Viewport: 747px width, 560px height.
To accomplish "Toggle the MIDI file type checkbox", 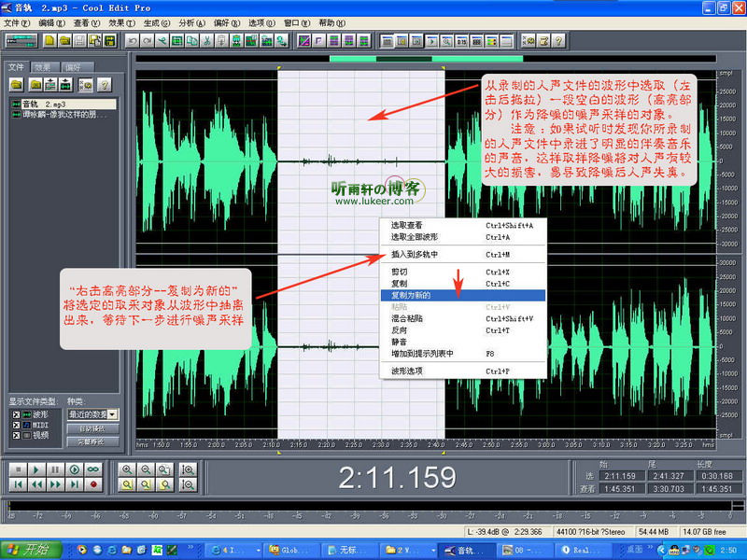I will 16,425.
